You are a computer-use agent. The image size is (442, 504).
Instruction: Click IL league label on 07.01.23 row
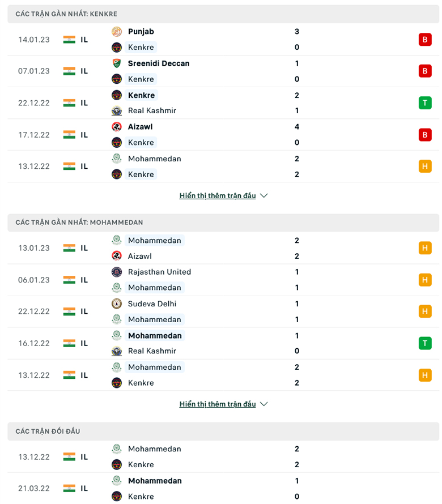point(84,71)
